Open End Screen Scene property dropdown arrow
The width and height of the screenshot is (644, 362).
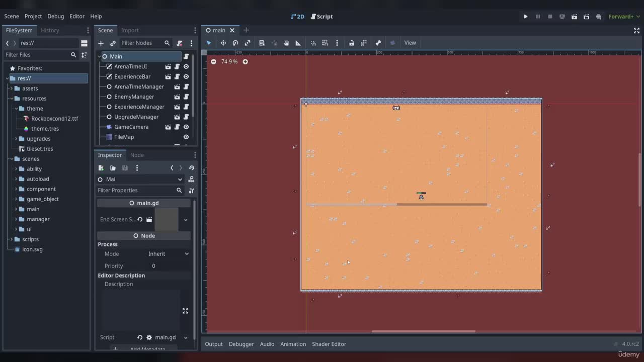[x=186, y=220]
